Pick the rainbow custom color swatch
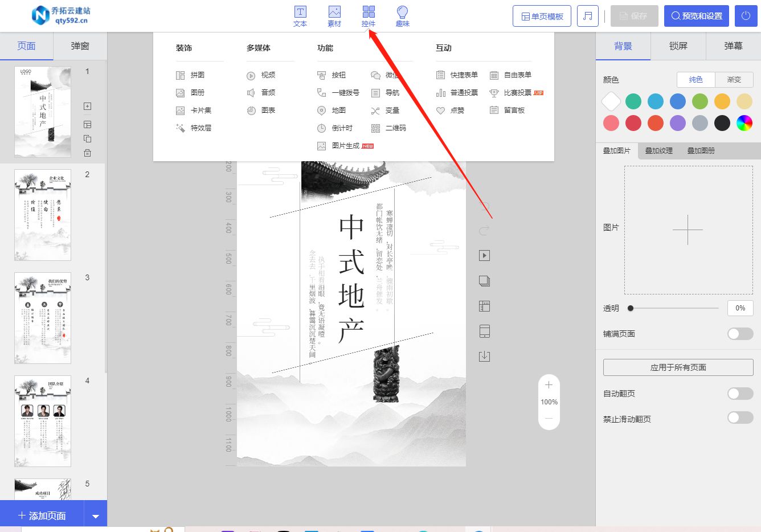761x532 pixels. coord(744,123)
